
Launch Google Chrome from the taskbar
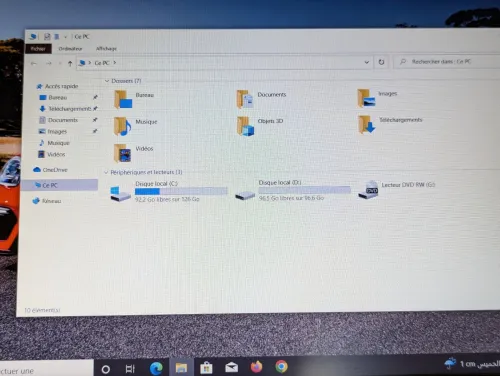281,366
